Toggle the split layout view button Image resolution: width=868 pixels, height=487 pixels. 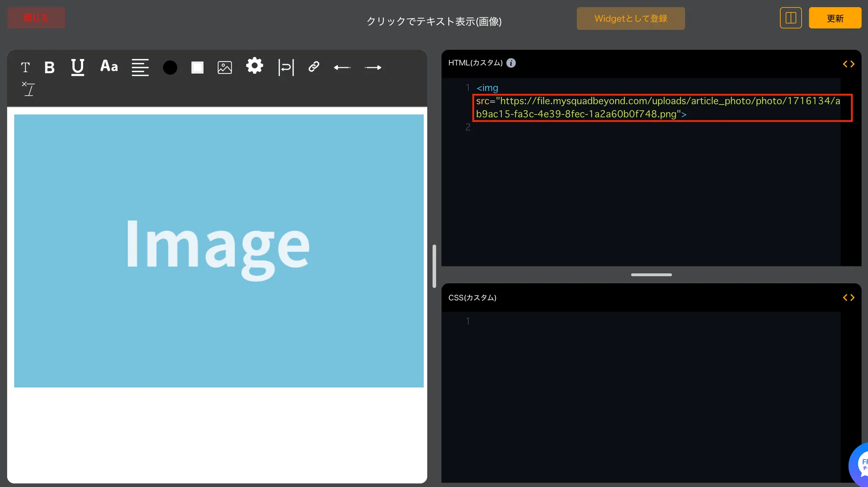tap(790, 18)
